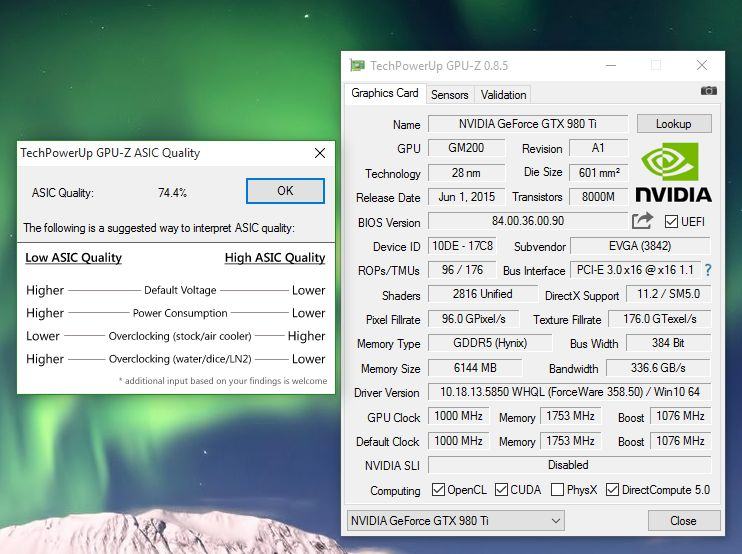Viewport: 742px width, 554px height.
Task: Click the Memory Type field GDDR5 (Hynix)
Action: (490, 343)
